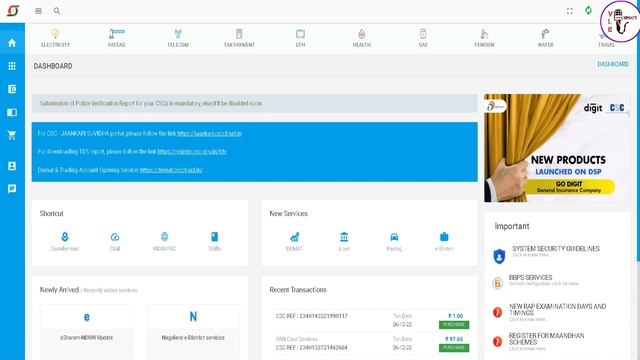Open the Loan new service

point(344,242)
